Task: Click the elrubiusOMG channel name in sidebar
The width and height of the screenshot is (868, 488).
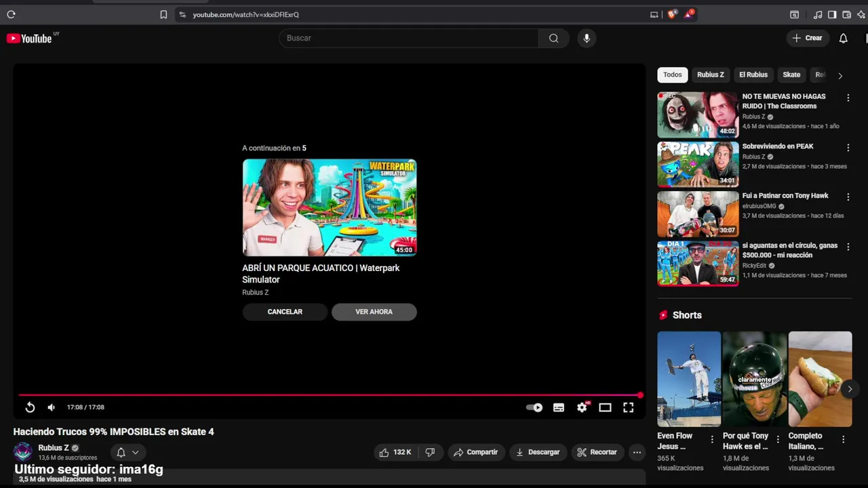Action: 759,207
